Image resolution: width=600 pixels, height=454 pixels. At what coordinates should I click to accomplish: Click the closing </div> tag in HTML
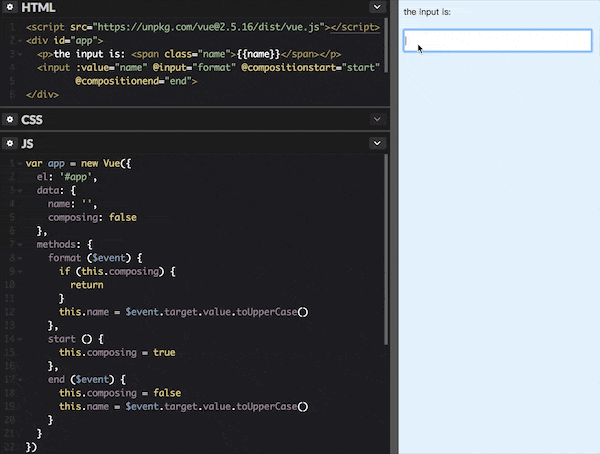click(42, 95)
